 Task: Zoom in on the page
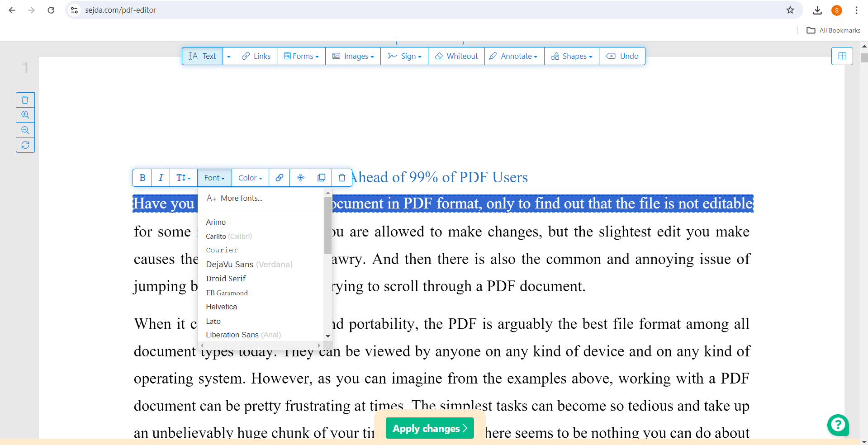click(25, 115)
